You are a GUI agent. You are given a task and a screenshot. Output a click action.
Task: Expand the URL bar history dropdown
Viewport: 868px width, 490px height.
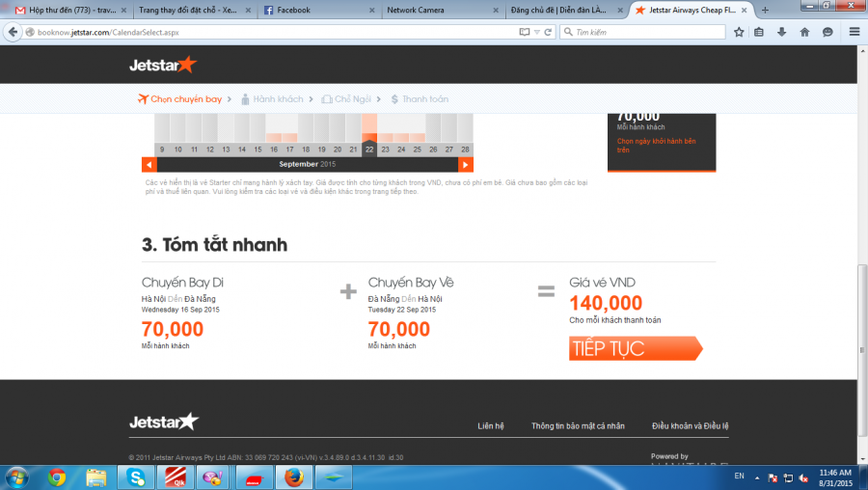(x=536, y=32)
